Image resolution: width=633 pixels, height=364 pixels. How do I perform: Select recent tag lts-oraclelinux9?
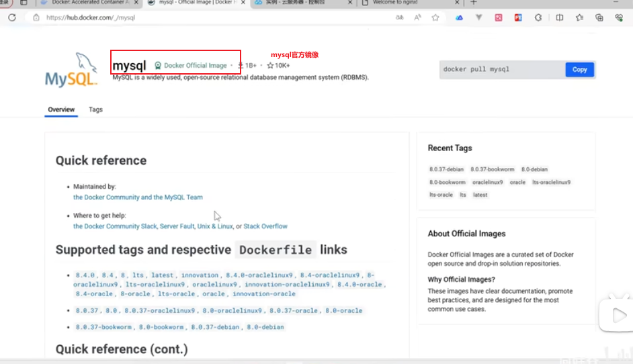pyautogui.click(x=552, y=183)
